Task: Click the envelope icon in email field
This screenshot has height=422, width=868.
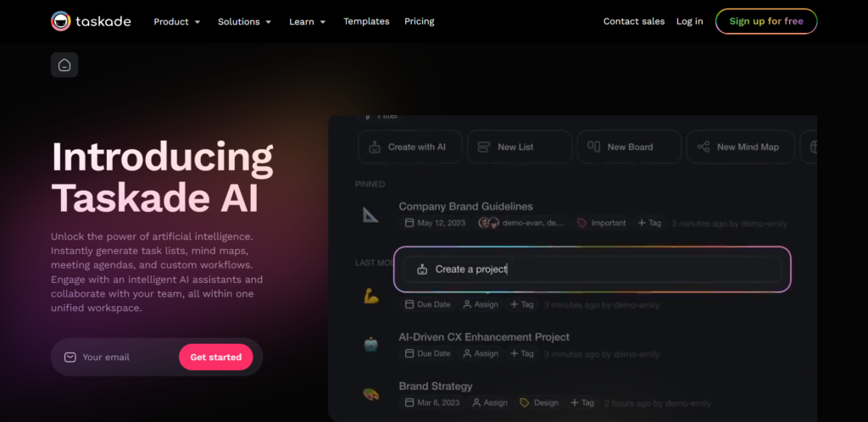Action: pyautogui.click(x=70, y=358)
